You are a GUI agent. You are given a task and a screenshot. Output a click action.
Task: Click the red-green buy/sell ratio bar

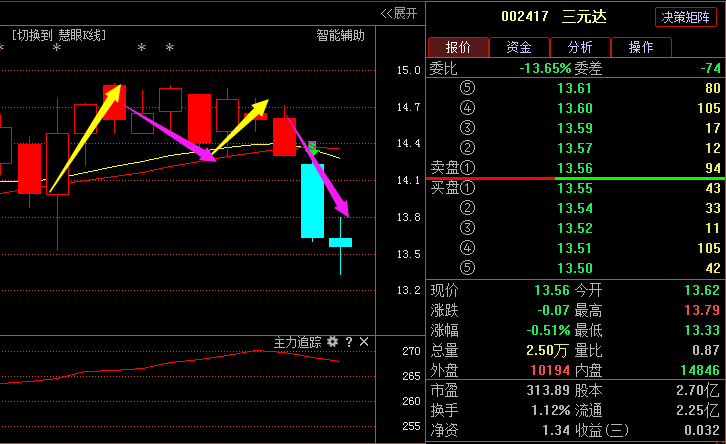576,178
